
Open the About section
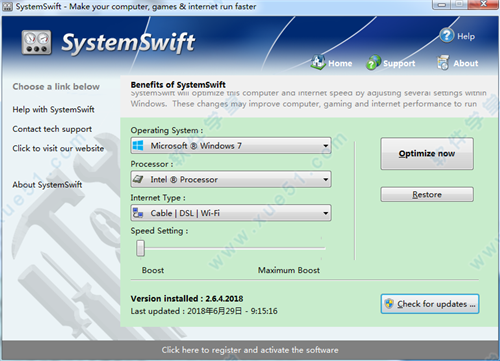tap(466, 63)
